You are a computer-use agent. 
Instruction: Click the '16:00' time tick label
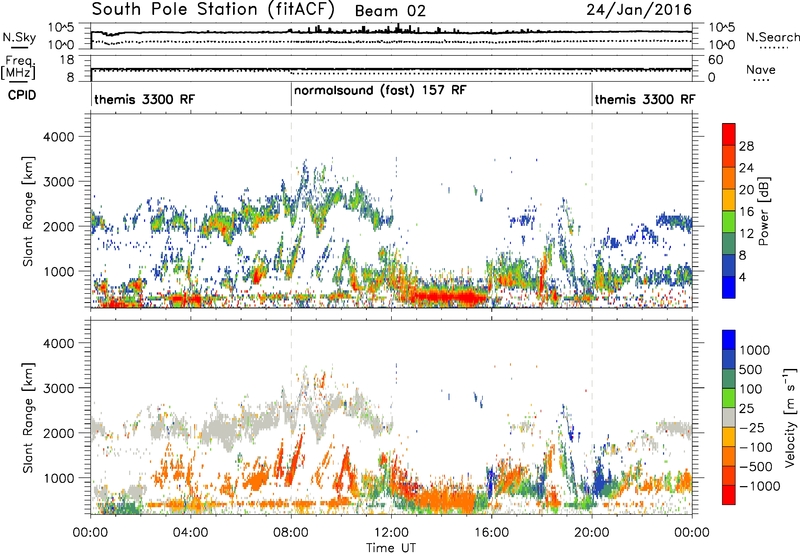tap(491, 533)
